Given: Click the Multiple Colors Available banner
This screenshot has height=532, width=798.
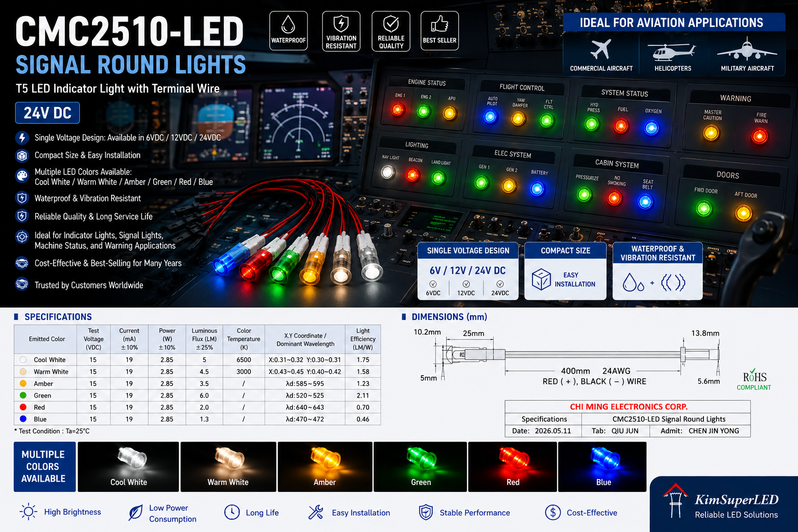Looking at the screenshot, I should tap(45, 467).
